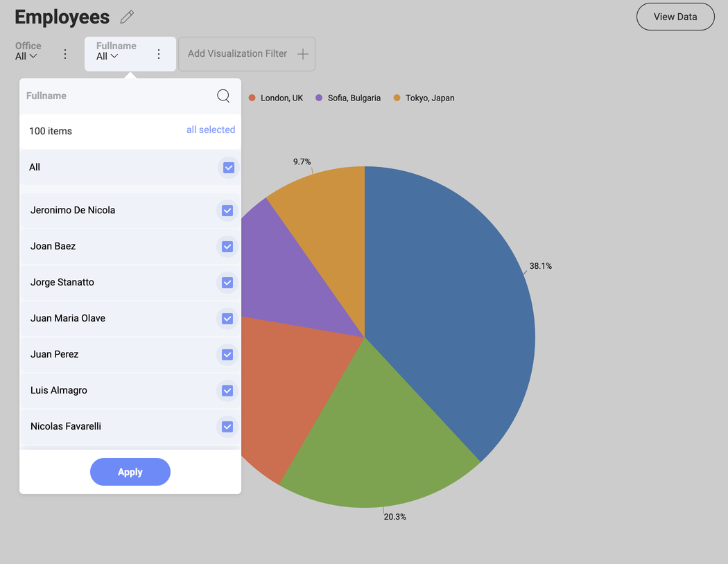Uncheck Jeronimo De Nicola checkbox
The image size is (728, 564).
point(227,211)
